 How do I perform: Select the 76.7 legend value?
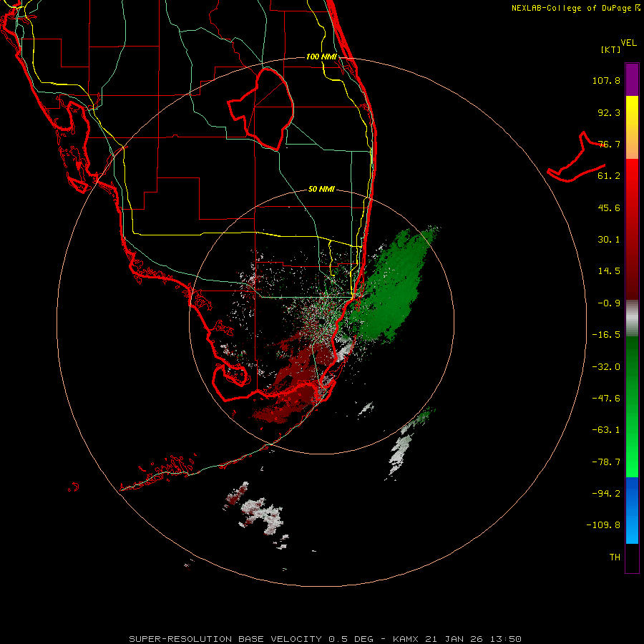(x=609, y=144)
